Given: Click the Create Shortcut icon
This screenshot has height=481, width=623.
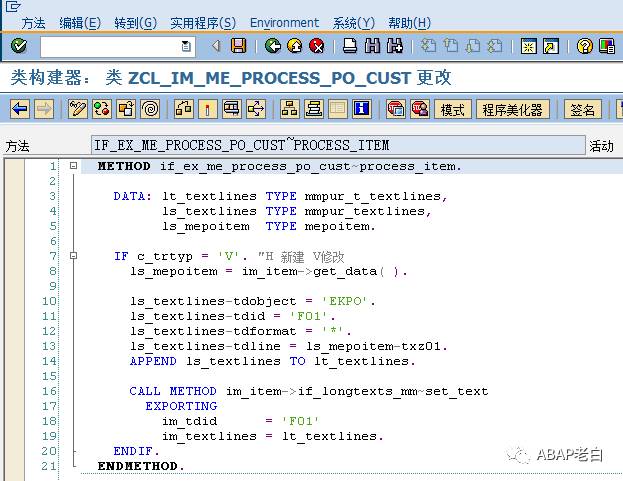Looking at the screenshot, I should pos(551,46).
